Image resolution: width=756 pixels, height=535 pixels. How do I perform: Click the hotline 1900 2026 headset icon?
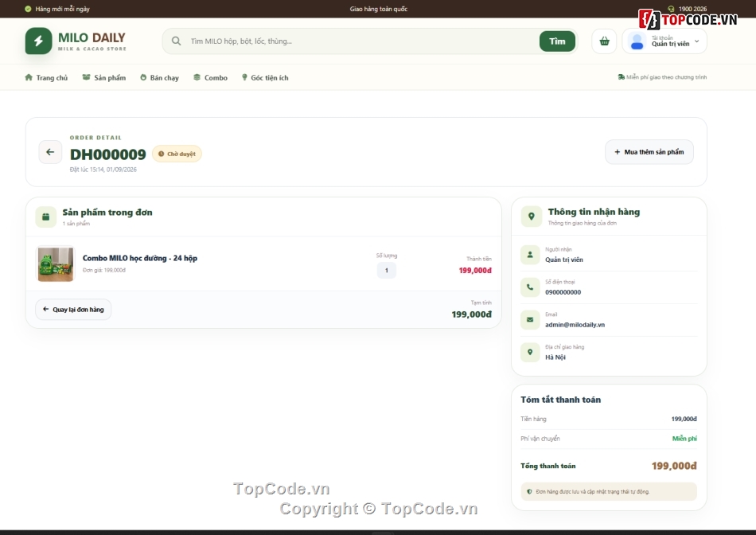click(x=671, y=9)
